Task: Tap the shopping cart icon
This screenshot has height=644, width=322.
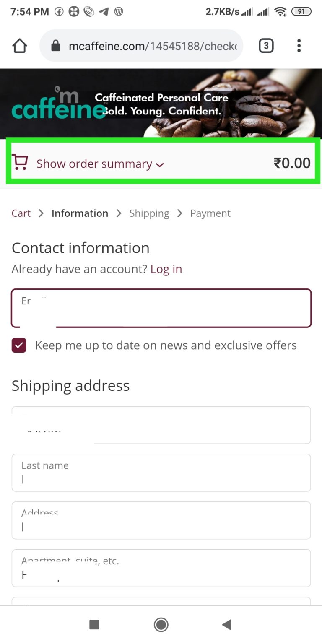Action: (x=20, y=162)
